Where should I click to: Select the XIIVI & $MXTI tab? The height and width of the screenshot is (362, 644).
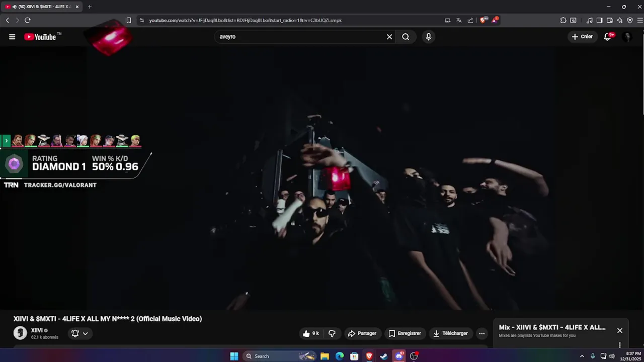[41, 7]
